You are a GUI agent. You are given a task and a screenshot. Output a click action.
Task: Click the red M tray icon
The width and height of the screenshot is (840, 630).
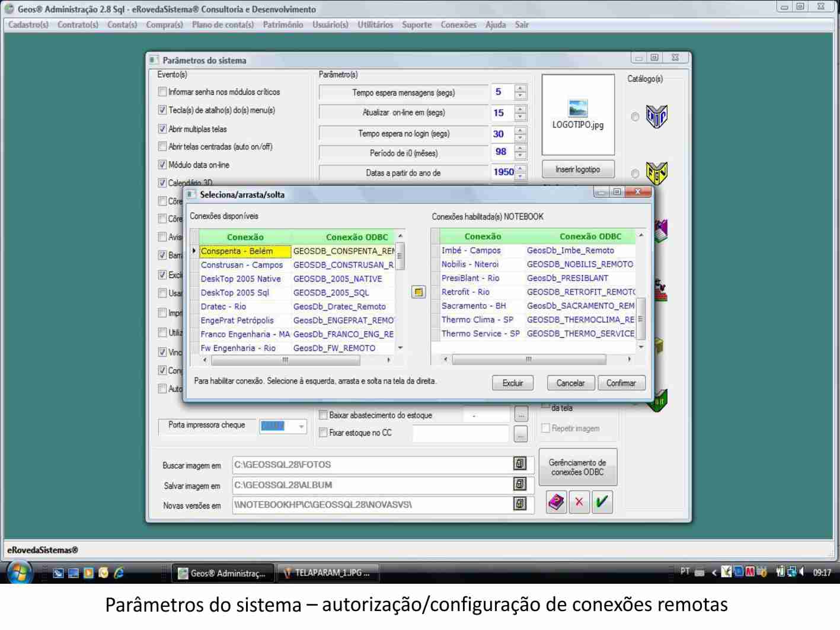pos(750,572)
